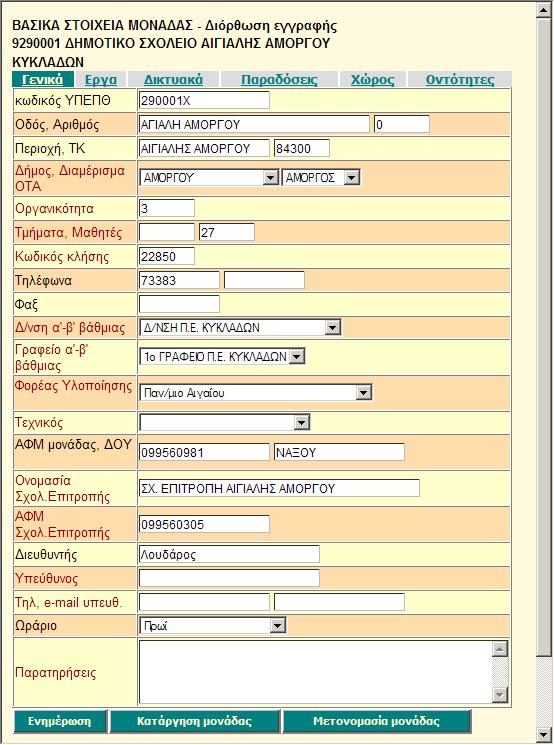Open the Διαμέρισμα dropdown showing ΑΜΟΡΓΟΣ
Image resolution: width=554 pixels, height=745 pixels.
321,177
